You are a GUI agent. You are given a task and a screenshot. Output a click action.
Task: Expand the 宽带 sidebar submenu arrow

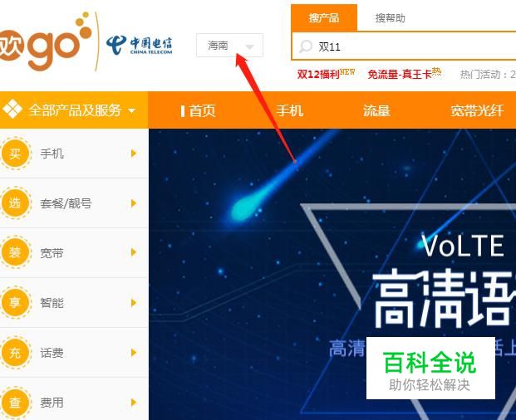pyautogui.click(x=133, y=252)
